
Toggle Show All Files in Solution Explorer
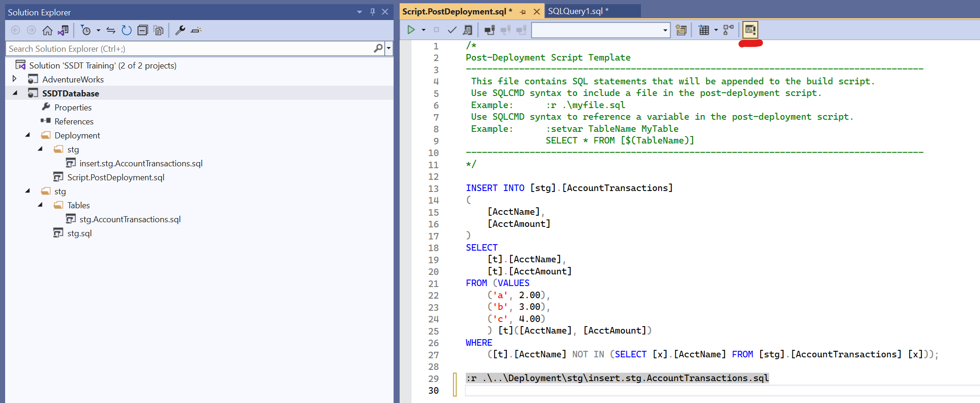pos(158,30)
